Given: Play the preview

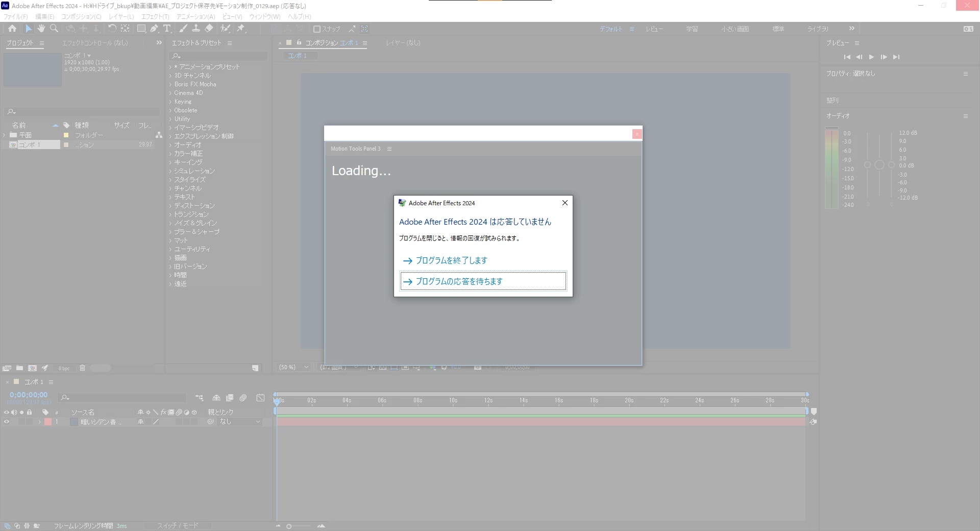Looking at the screenshot, I should pyautogui.click(x=871, y=57).
